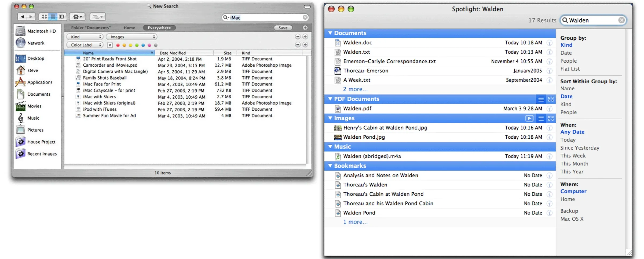This screenshot has height=259, width=644.
Task: Sort within group by Name
Action: [x=567, y=88]
